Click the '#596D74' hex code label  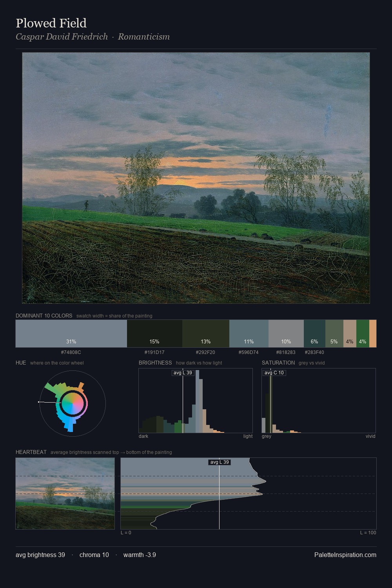point(249,352)
